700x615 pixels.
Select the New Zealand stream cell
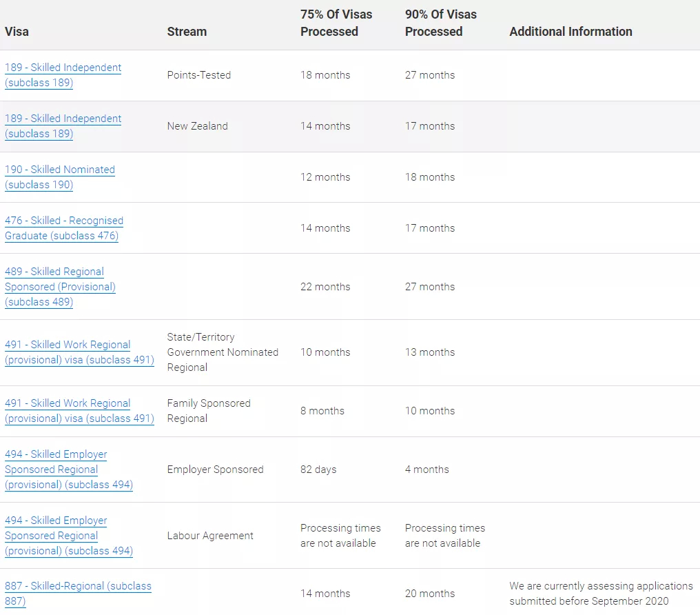197,126
